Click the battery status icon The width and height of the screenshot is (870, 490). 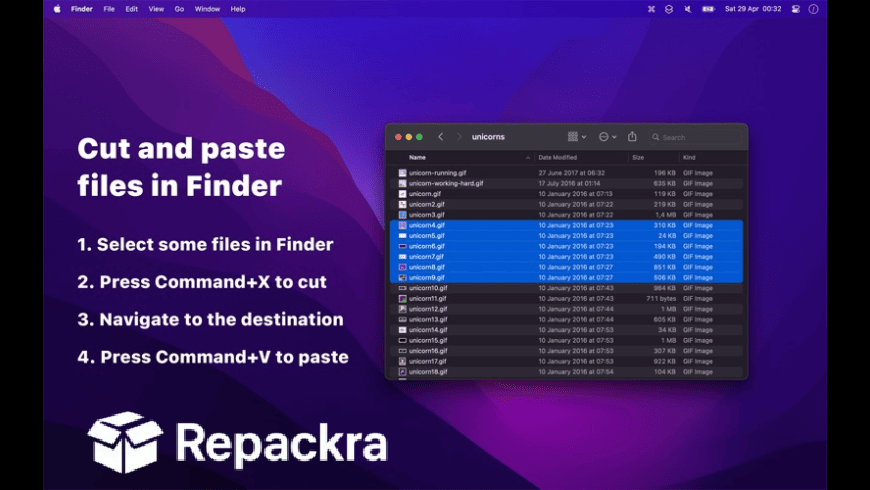[x=708, y=9]
